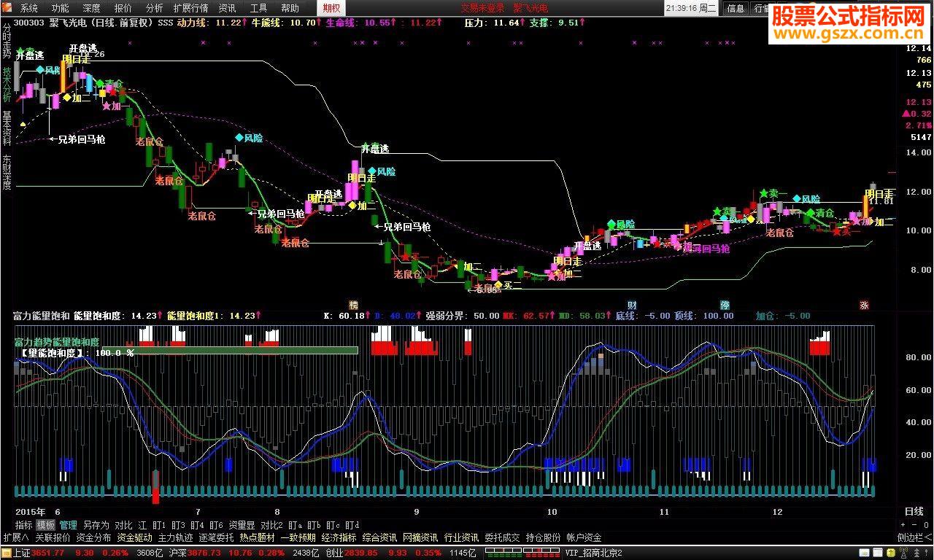This screenshot has width=934, height=560.
Task: Open the 逐笔委托 tab
Action: coord(216,537)
